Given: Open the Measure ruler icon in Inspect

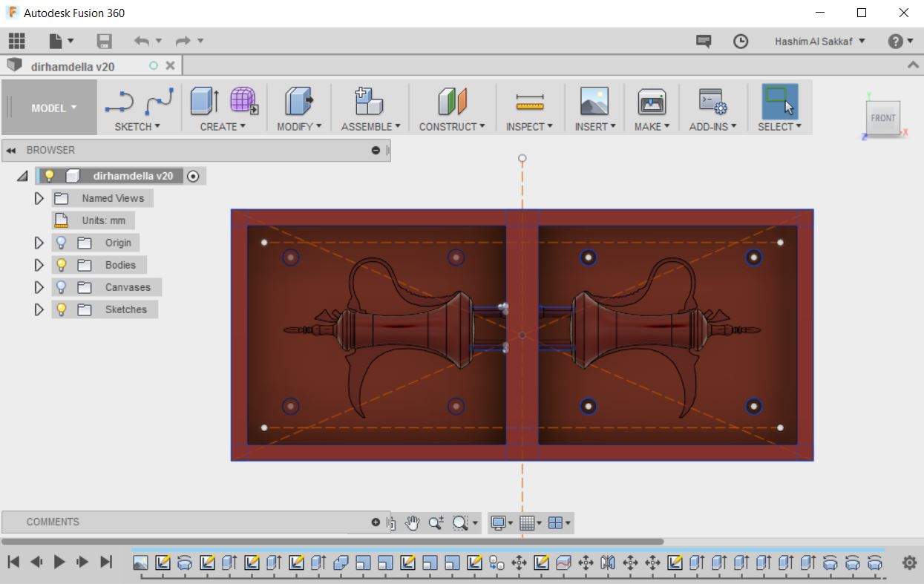Looking at the screenshot, I should click(x=530, y=102).
